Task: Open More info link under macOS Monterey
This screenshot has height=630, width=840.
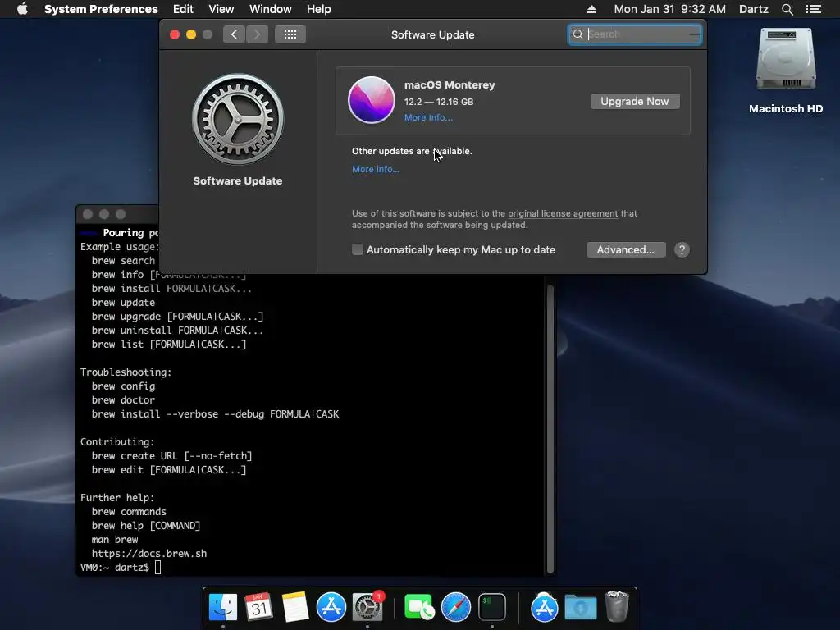Action: click(x=428, y=117)
